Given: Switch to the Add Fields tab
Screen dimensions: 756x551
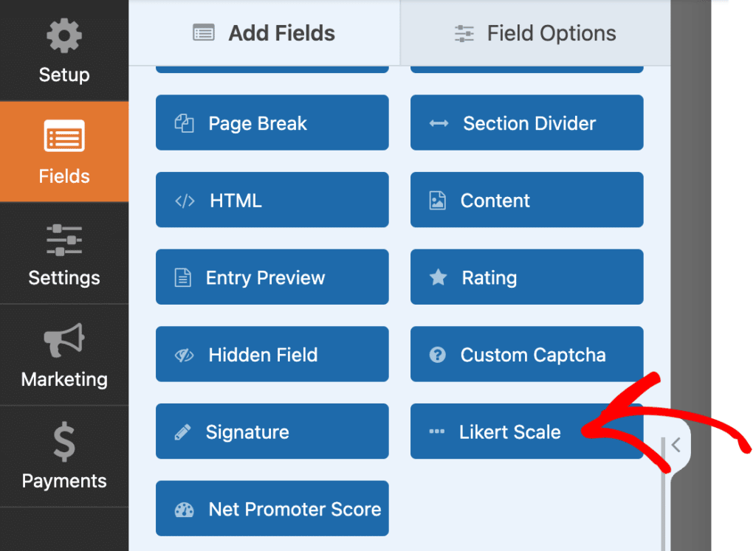Looking at the screenshot, I should (263, 32).
